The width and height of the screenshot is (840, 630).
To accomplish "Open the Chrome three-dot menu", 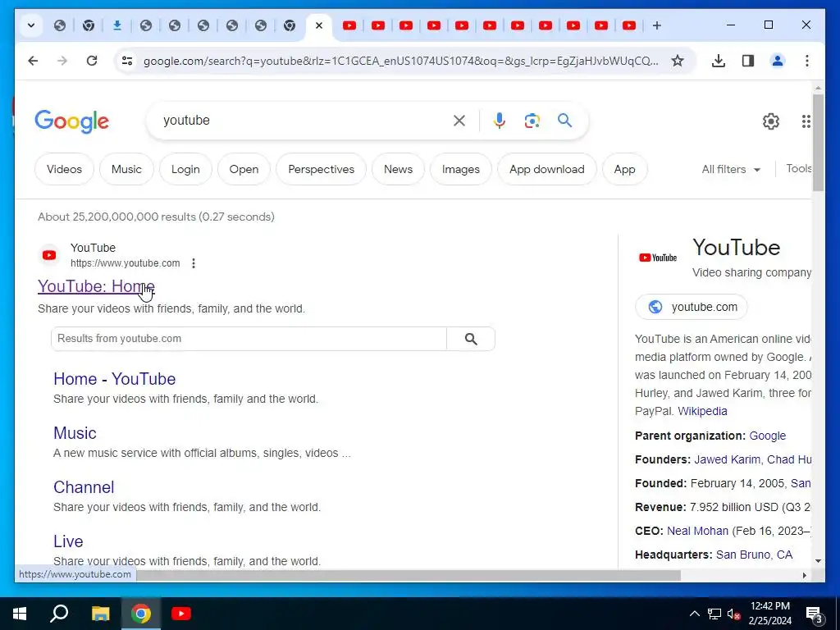I will [807, 61].
